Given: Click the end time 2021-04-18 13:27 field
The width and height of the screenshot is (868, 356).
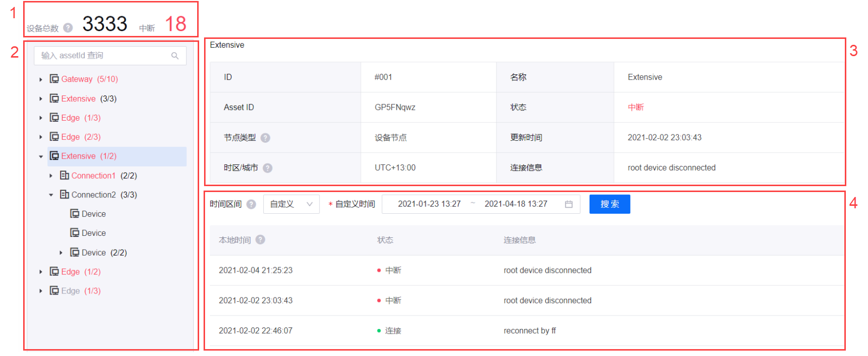Looking at the screenshot, I should pos(516,204).
